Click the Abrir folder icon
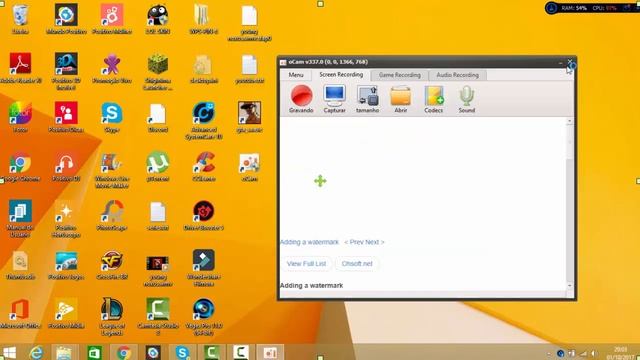The height and width of the screenshot is (360, 640). click(400, 99)
